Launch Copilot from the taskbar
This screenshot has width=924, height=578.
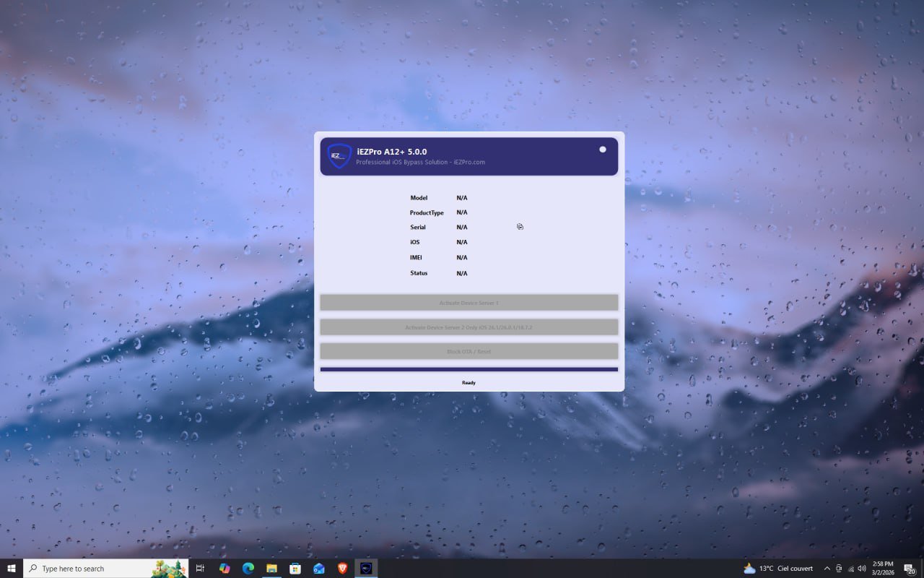pos(225,569)
